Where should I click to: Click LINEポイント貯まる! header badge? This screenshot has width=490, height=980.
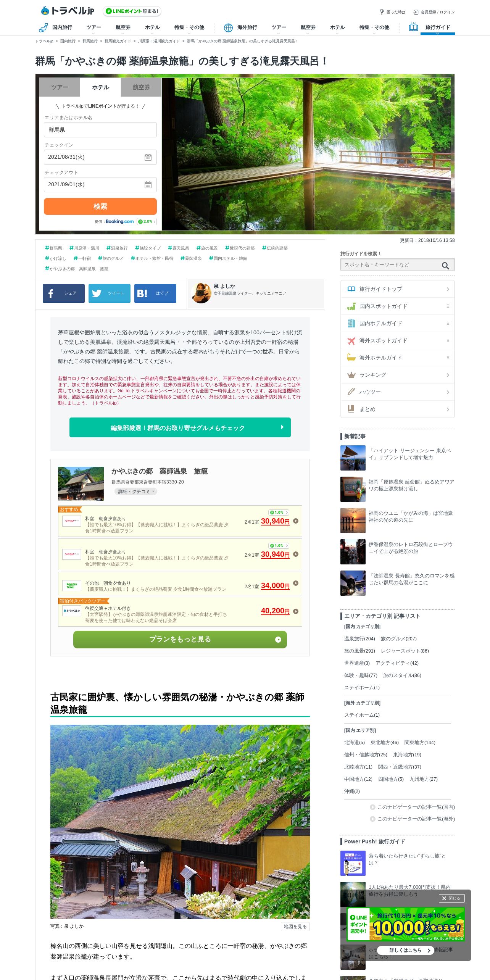click(x=132, y=11)
